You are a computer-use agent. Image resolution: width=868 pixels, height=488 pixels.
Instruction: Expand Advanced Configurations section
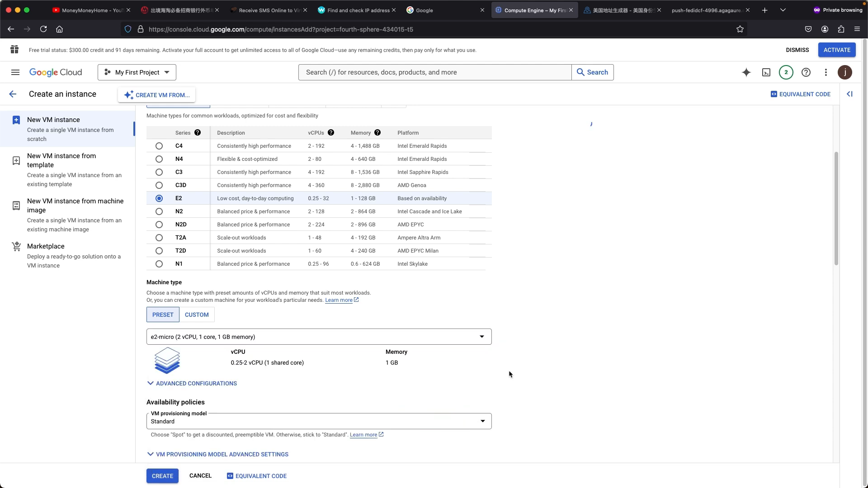click(x=192, y=383)
